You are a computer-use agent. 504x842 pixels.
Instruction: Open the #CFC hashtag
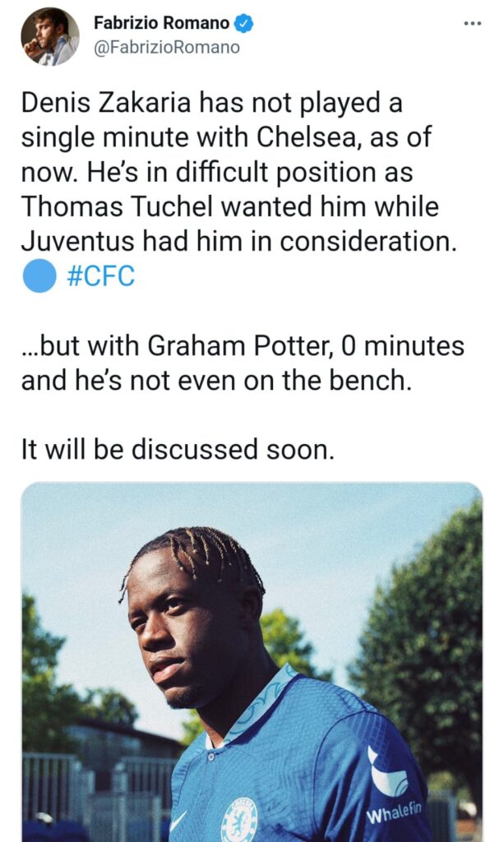coord(99,277)
